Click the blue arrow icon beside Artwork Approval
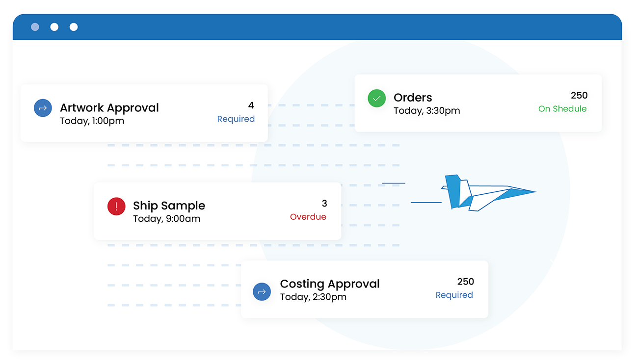 pyautogui.click(x=43, y=108)
